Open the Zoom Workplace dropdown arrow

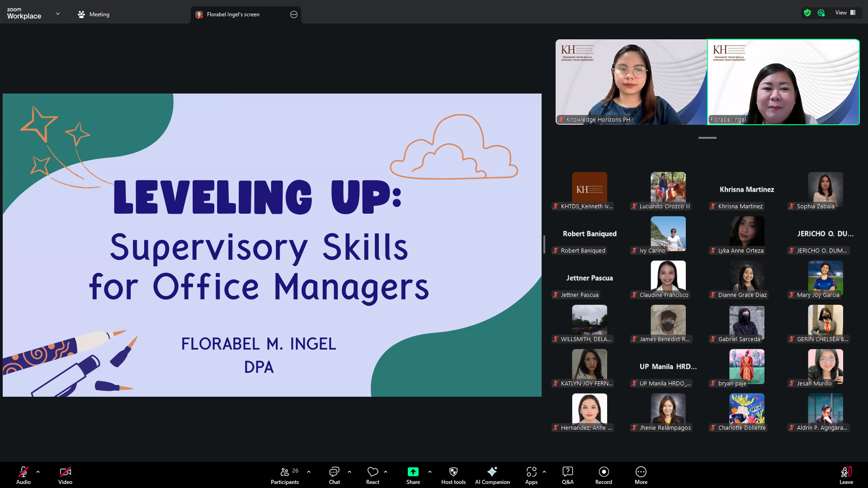pos(58,14)
